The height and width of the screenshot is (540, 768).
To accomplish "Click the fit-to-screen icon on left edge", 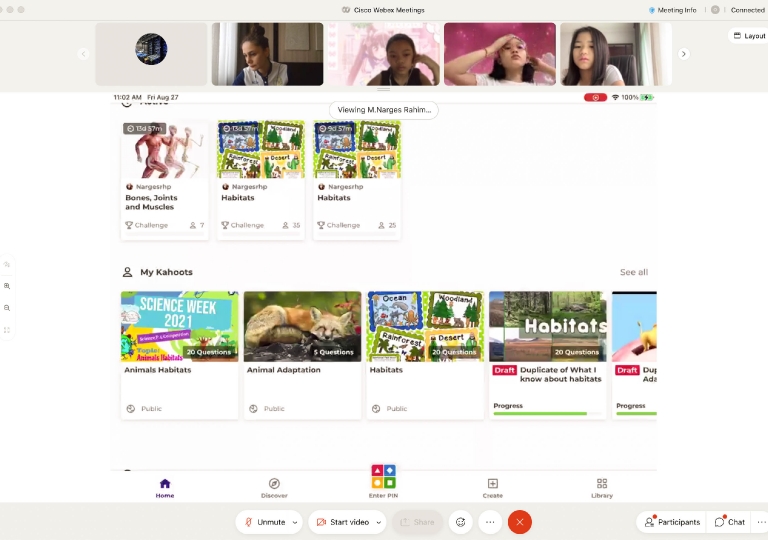I will [x=7, y=330].
